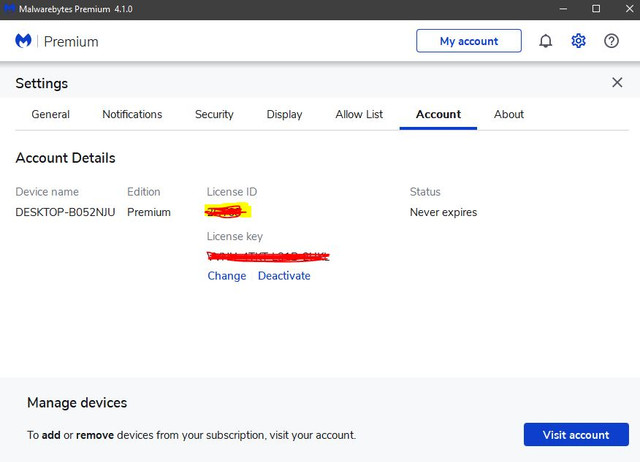Select the Account tab
This screenshot has height=462, width=640.
pyautogui.click(x=438, y=114)
